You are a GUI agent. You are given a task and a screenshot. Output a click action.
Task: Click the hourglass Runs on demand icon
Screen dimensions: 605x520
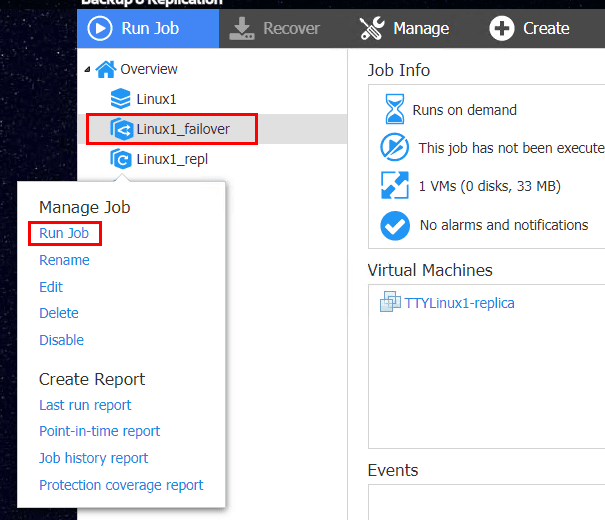395,109
